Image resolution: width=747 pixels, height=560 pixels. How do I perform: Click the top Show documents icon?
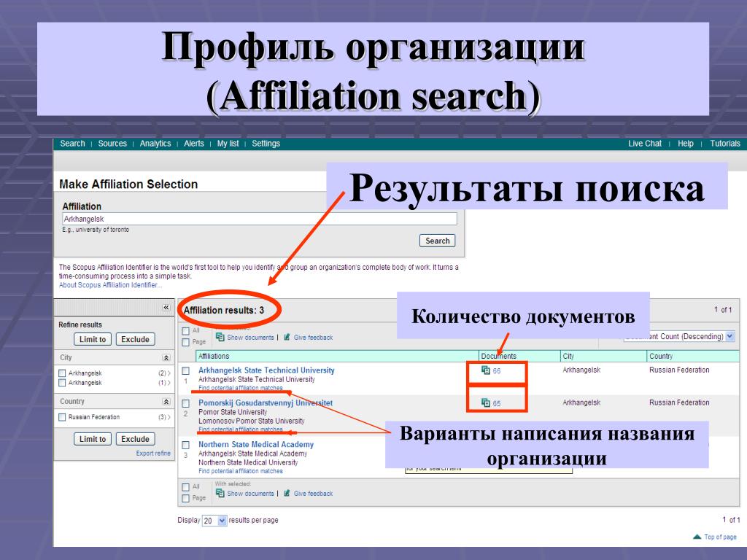point(220,337)
